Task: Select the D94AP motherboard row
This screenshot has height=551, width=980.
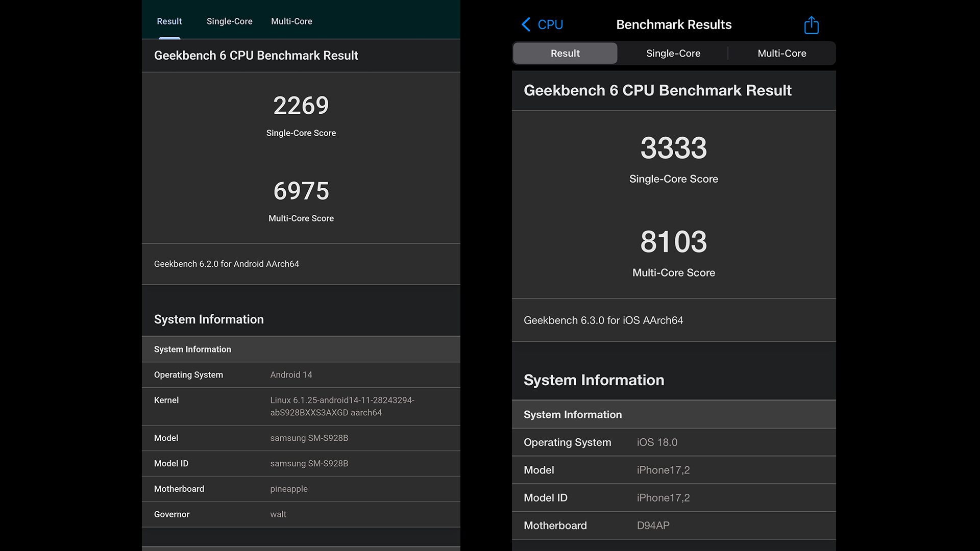Action: point(673,525)
